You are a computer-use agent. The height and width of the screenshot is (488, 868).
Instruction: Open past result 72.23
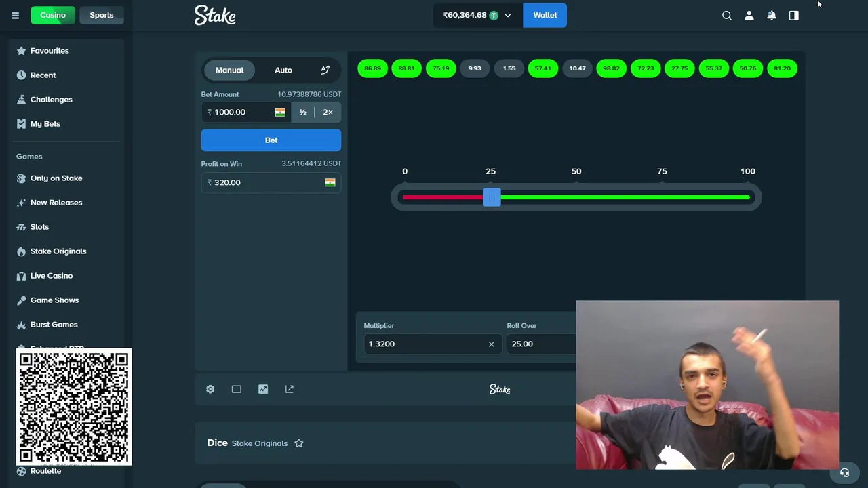[x=646, y=68]
